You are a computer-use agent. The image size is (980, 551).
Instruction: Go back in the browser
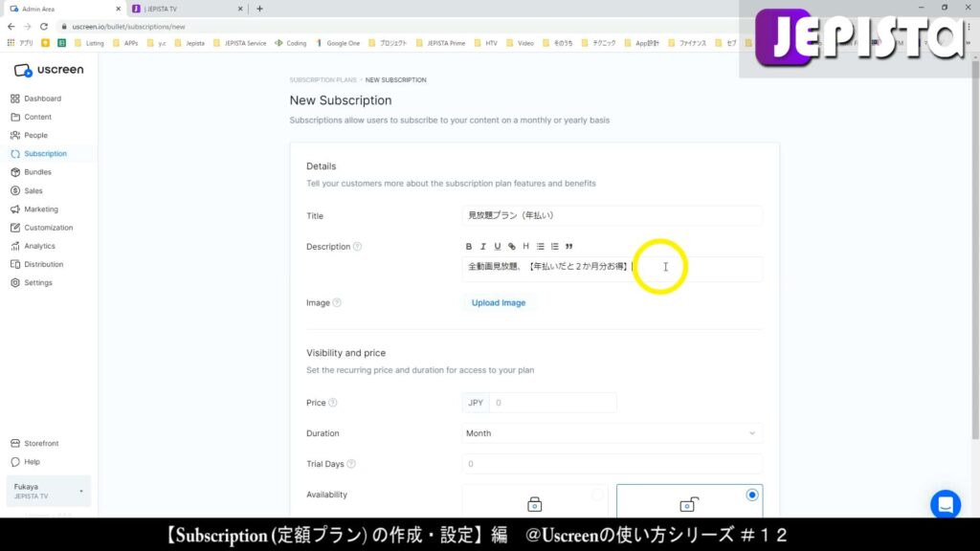[11, 26]
